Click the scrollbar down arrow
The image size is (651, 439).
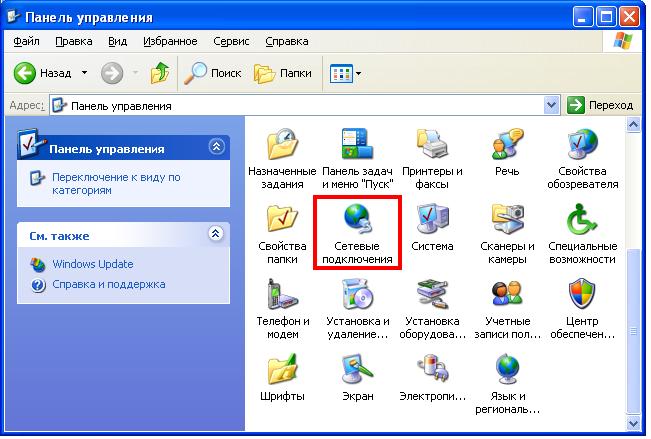(633, 424)
